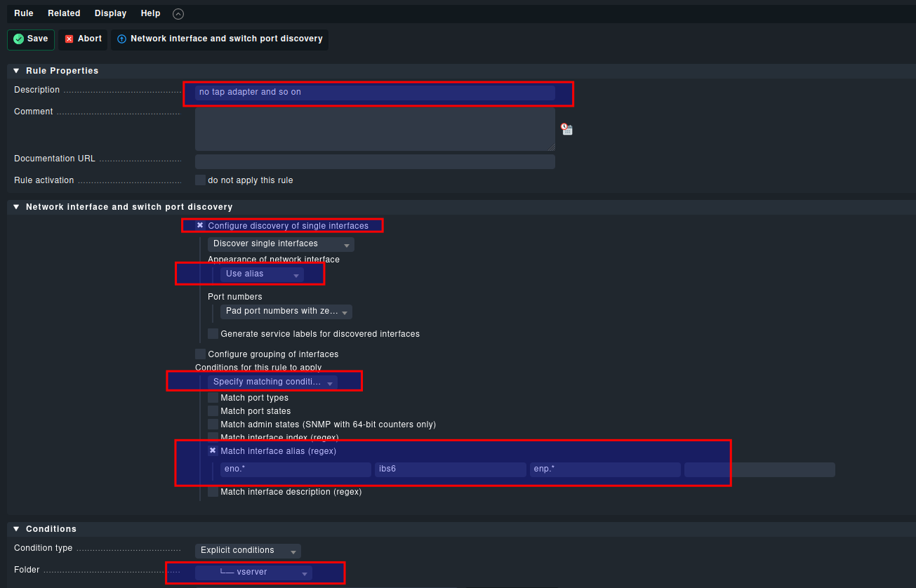Open the 'Use alias' appearance dropdown
This screenshot has height=588, width=916.
pos(262,274)
